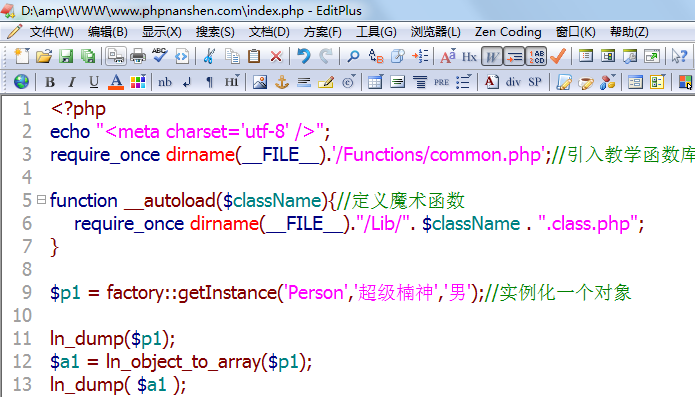
Task: Create a new document with New icon
Action: tap(21, 56)
